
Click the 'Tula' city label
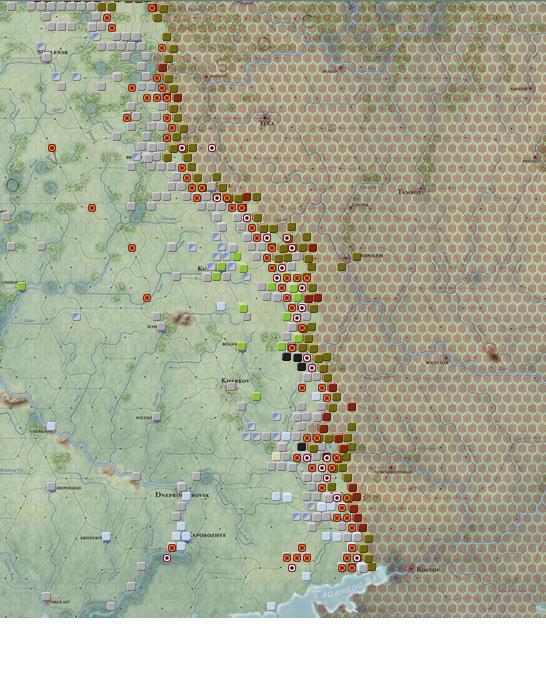(267, 123)
